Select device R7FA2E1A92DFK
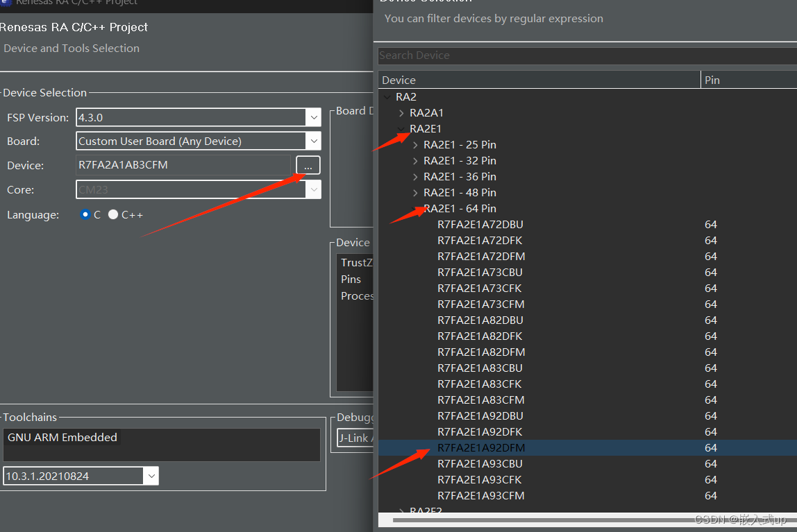This screenshot has width=797, height=532. [480, 432]
